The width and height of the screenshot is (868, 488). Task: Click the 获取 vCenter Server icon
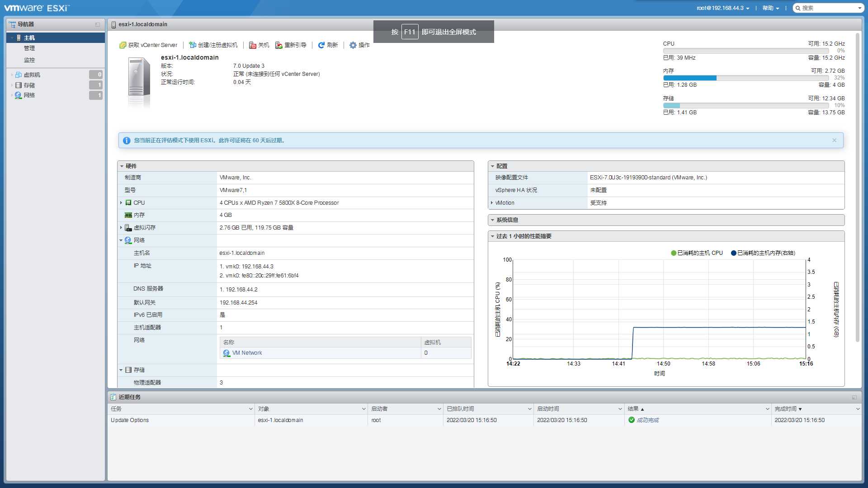123,45
